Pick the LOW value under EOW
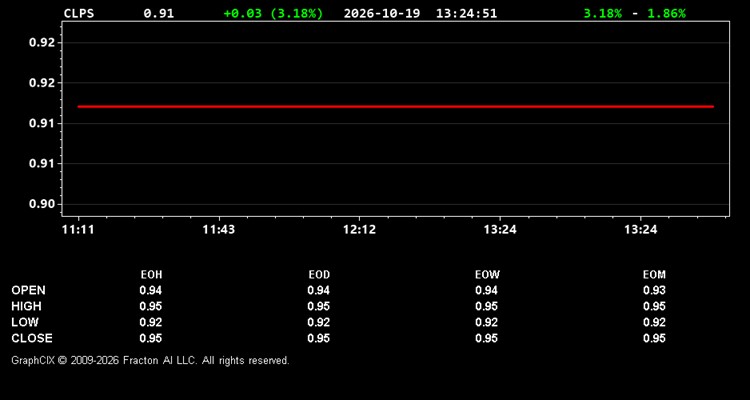The height and width of the screenshot is (400, 750). 486,322
